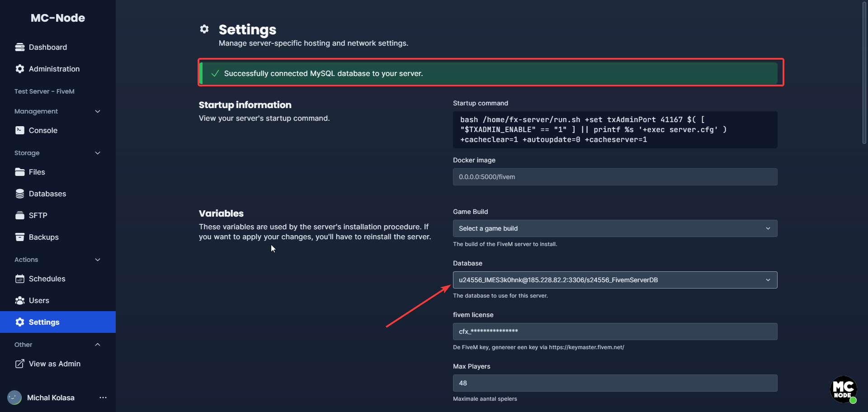Image resolution: width=868 pixels, height=412 pixels.
Task: Click the Administration gear icon
Action: (20, 69)
